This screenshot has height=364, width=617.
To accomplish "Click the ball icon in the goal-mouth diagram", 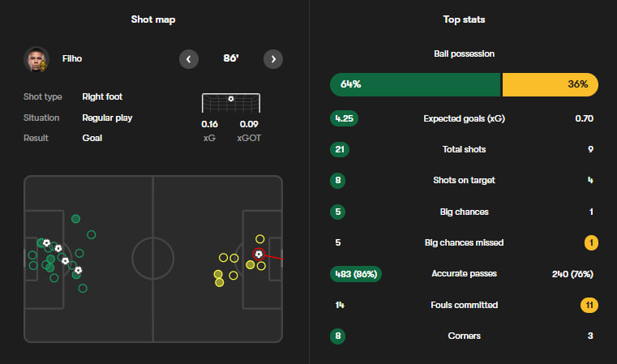I will click(x=231, y=99).
